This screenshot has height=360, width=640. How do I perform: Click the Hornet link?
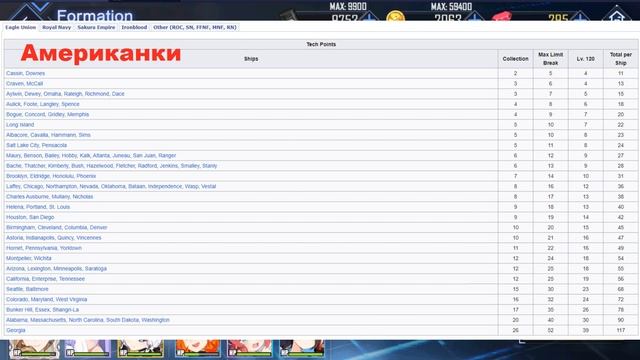click(x=15, y=248)
